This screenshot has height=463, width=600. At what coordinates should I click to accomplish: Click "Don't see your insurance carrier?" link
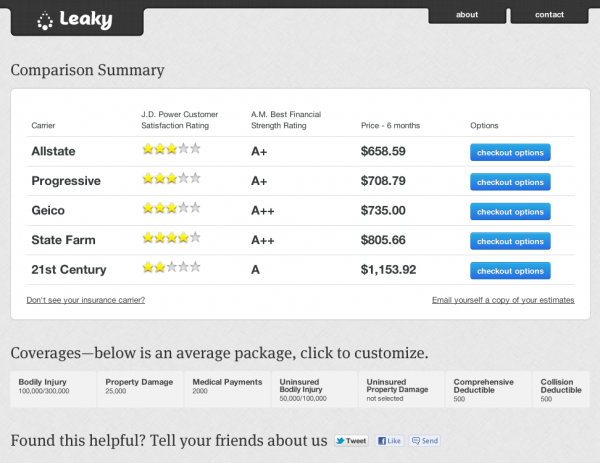tap(86, 300)
